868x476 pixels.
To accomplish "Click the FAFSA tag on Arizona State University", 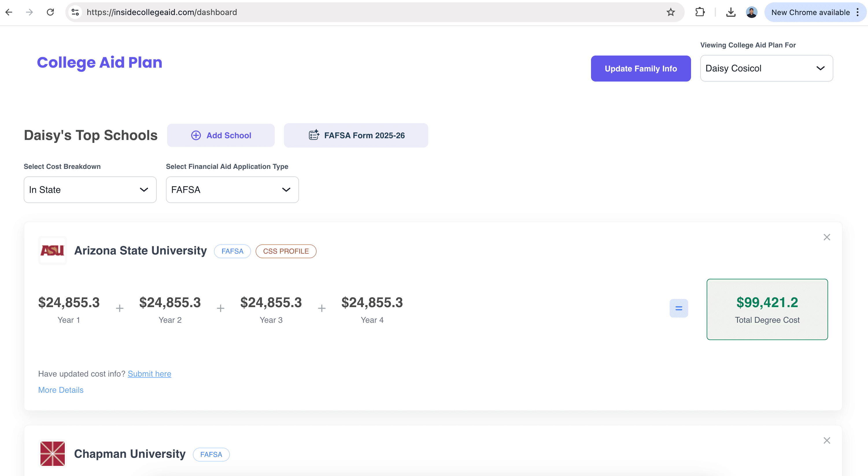I will click(x=232, y=251).
